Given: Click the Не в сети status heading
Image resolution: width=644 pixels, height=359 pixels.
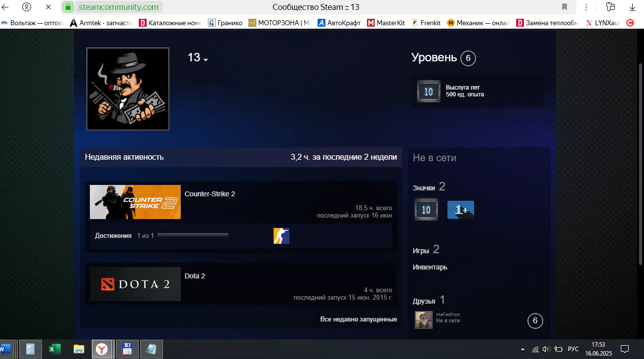Looking at the screenshot, I should pyautogui.click(x=435, y=158).
